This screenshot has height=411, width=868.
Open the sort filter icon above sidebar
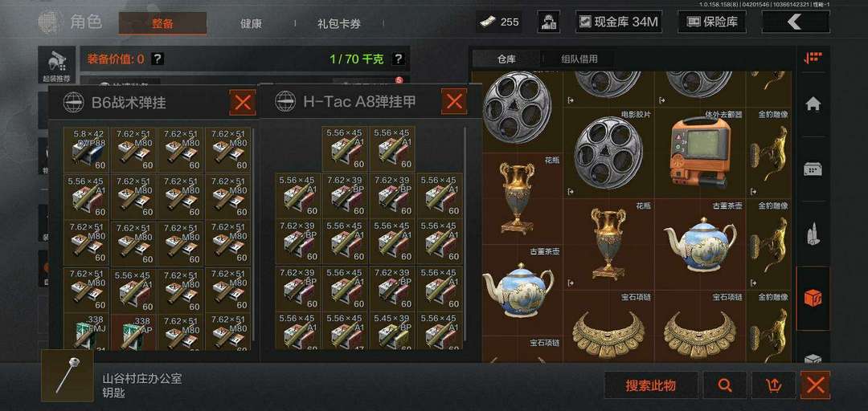point(813,58)
